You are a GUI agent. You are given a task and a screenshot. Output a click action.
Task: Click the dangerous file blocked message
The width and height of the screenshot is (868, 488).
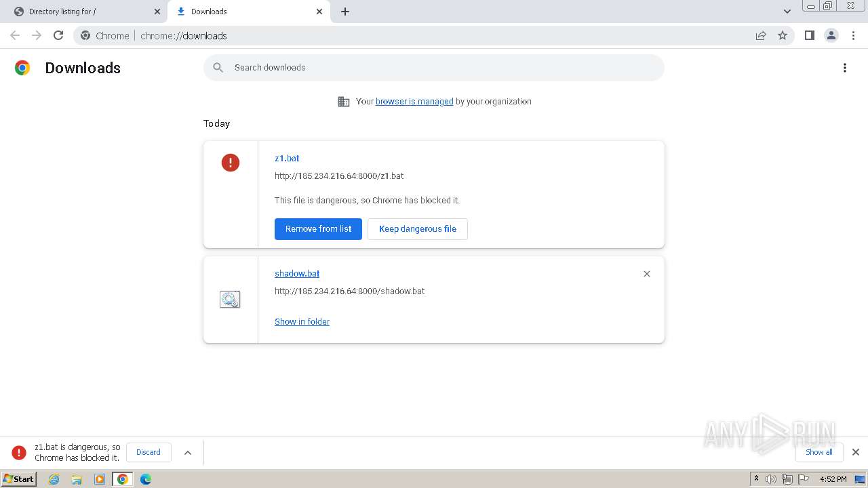click(367, 201)
